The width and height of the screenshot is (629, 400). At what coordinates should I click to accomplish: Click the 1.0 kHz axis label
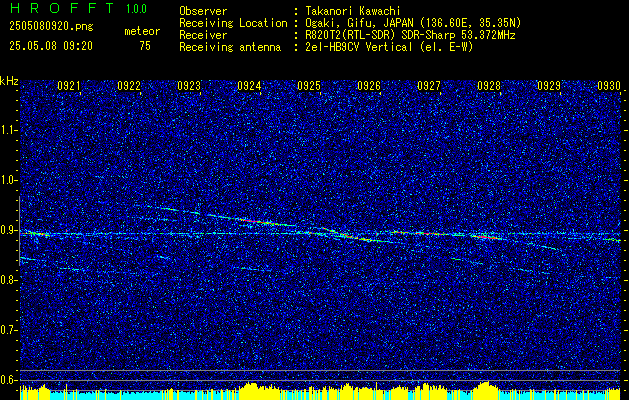(8, 180)
